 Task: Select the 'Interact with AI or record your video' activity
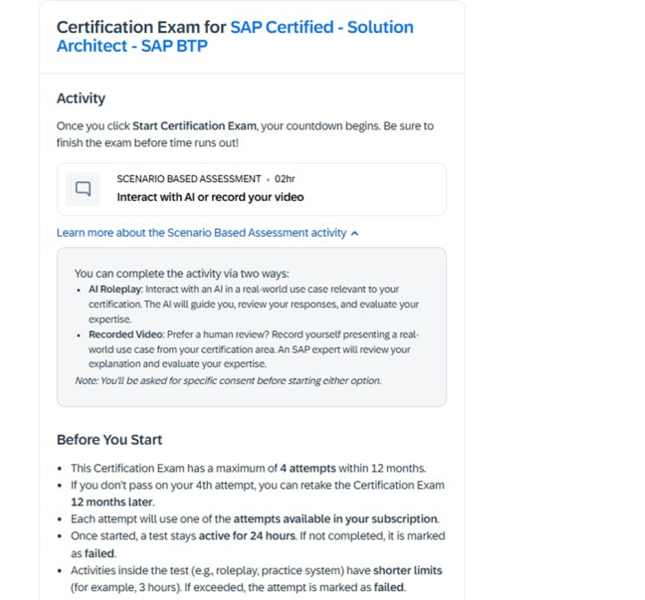(252, 189)
